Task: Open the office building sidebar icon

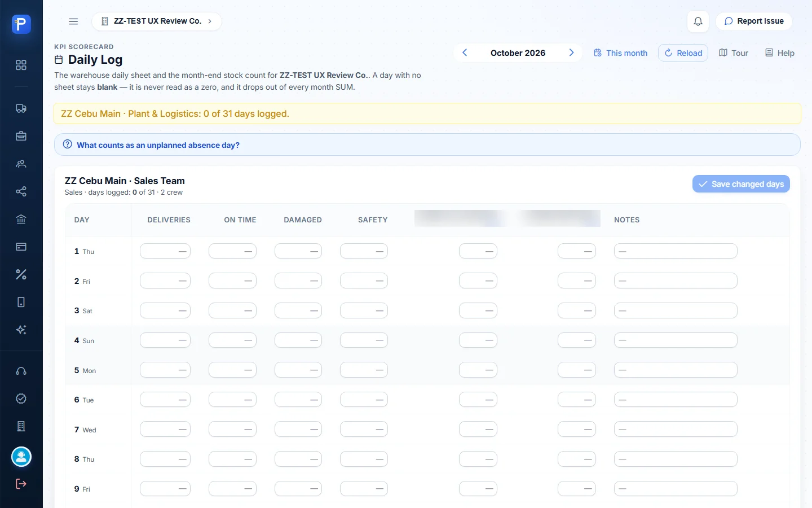Action: [x=21, y=426]
